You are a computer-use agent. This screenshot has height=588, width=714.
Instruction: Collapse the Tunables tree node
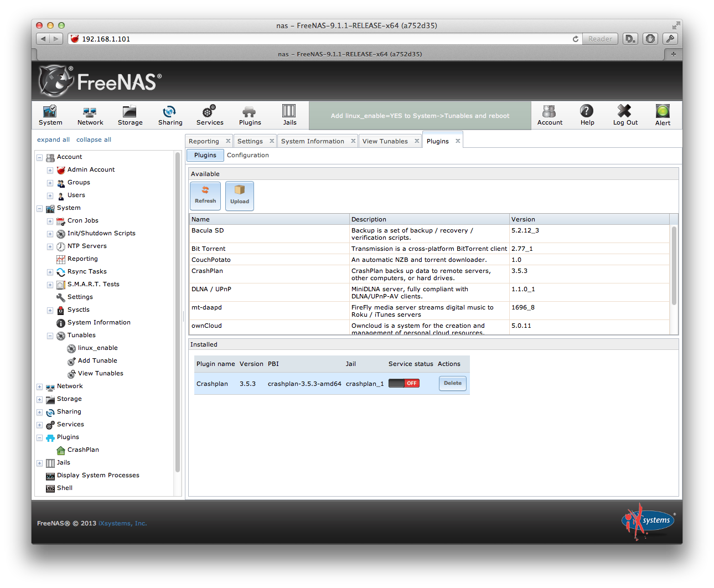pos(50,336)
